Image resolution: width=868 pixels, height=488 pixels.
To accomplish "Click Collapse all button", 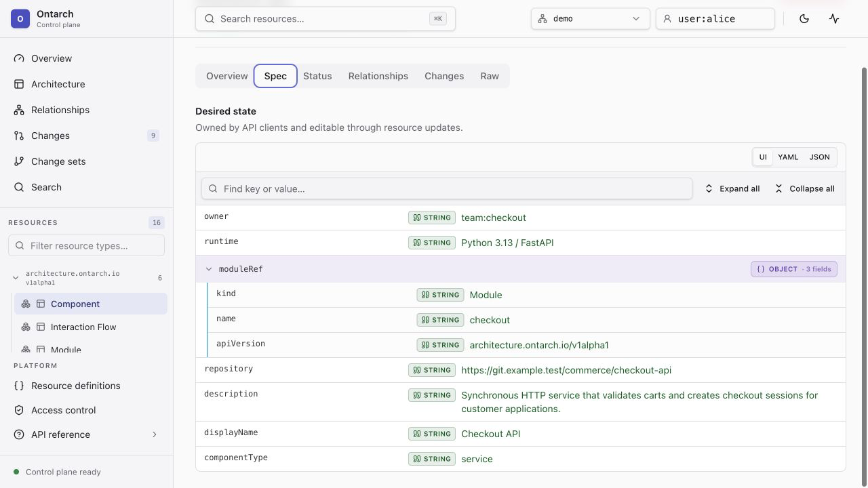I will pyautogui.click(x=805, y=188).
